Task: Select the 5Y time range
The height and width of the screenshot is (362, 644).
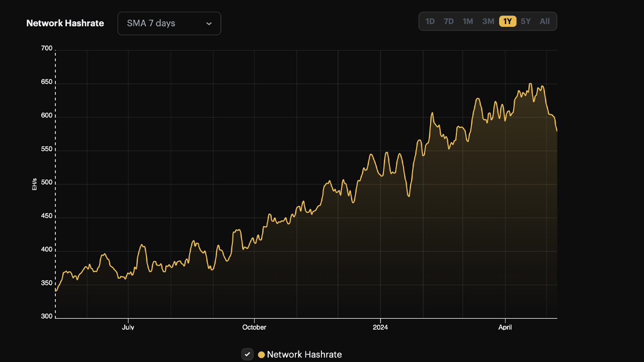Action: coord(525,21)
